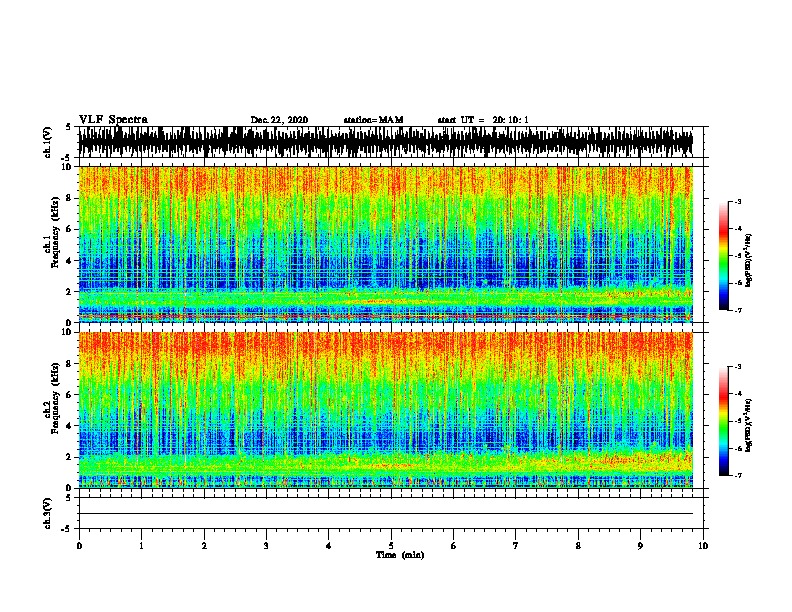Click the "ch.1(V)" axis label
Viewport: 792px width, 612px height.
pyautogui.click(x=47, y=142)
